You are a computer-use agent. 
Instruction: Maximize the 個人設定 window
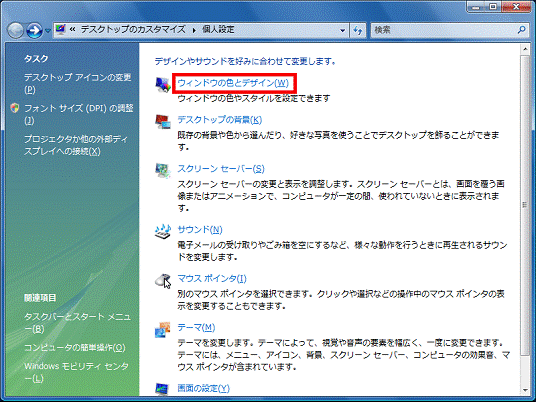coord(493,7)
